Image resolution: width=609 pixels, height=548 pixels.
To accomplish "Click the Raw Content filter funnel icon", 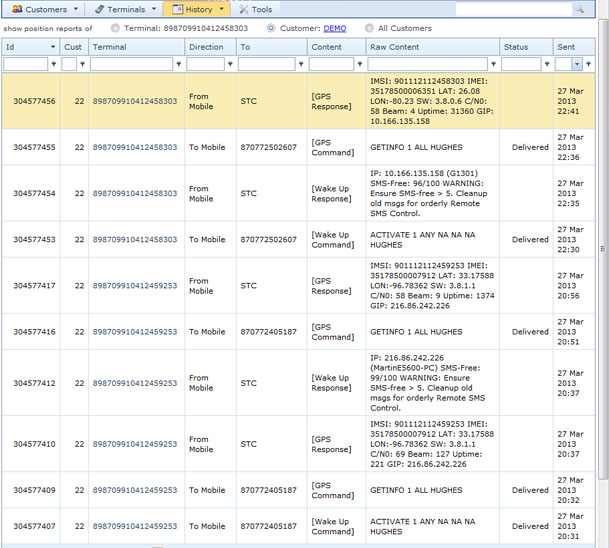I will click(493, 64).
